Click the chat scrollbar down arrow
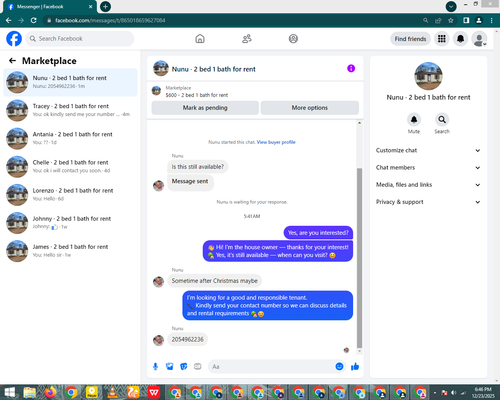This screenshot has height=400, width=500. (359, 351)
